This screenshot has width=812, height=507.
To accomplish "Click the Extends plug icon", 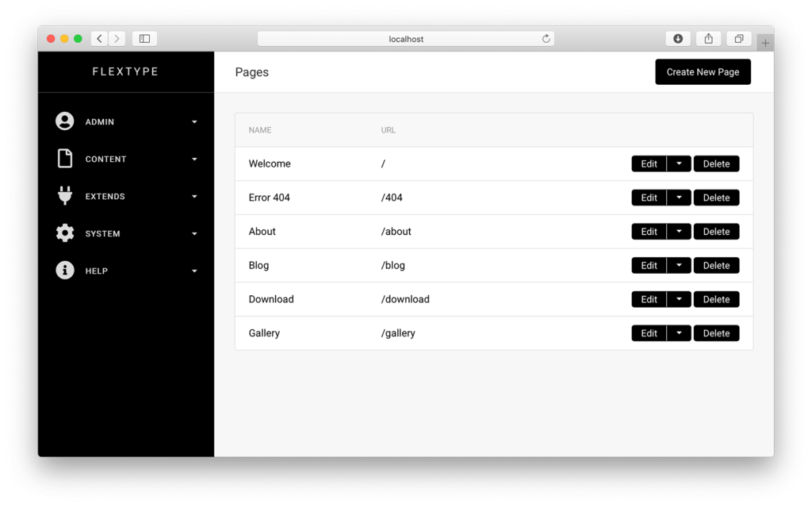I will pyautogui.click(x=65, y=196).
